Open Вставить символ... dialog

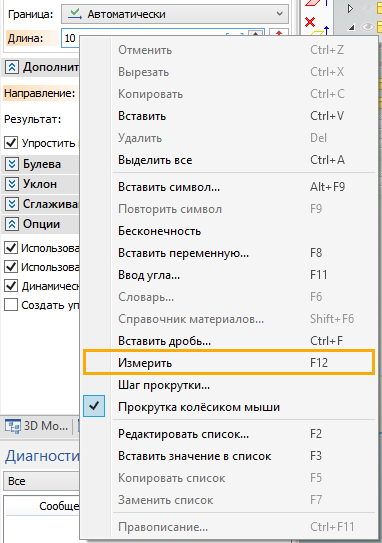click(229, 187)
